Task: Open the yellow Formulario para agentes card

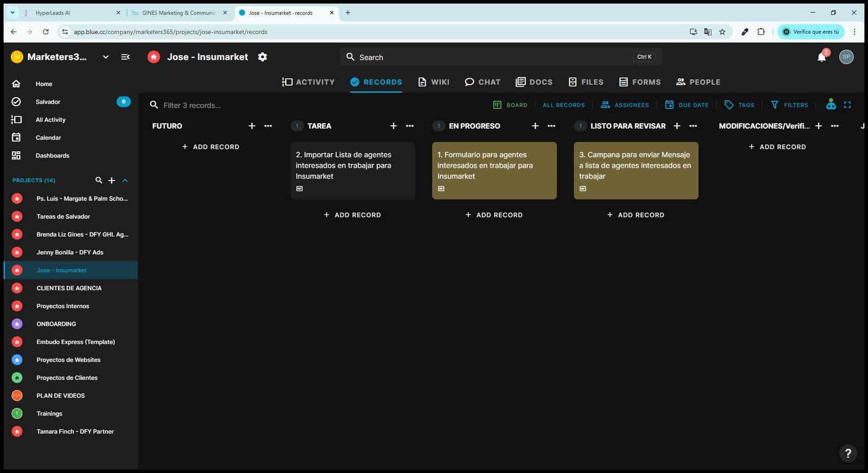Action: (x=494, y=170)
